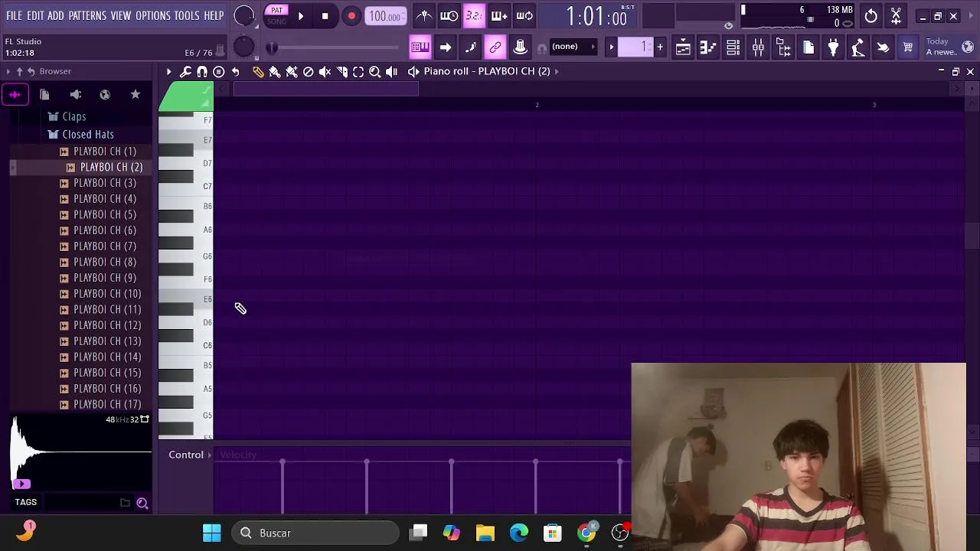Screen dimensions: 980x551
Task: Open the plugin picker plug icon
Action: click(x=833, y=47)
